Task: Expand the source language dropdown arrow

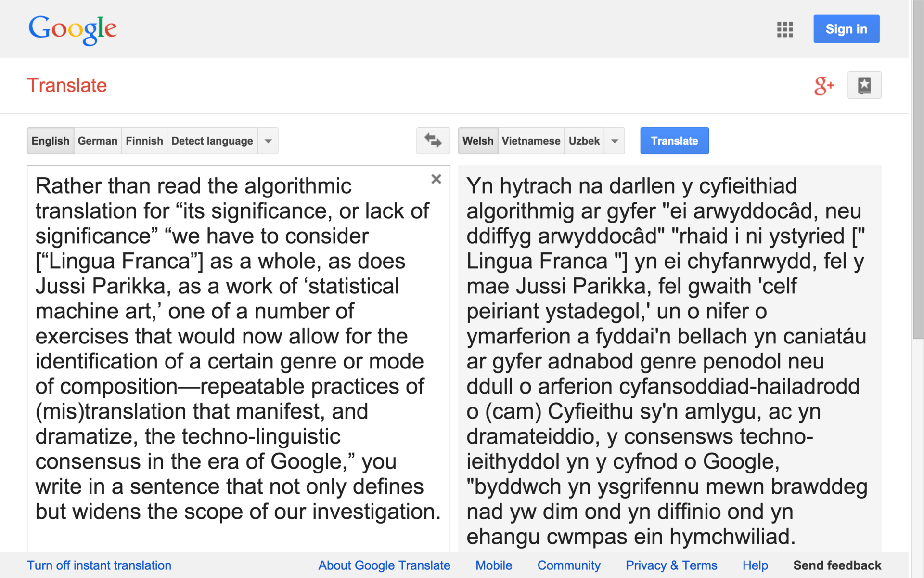Action: pyautogui.click(x=268, y=141)
